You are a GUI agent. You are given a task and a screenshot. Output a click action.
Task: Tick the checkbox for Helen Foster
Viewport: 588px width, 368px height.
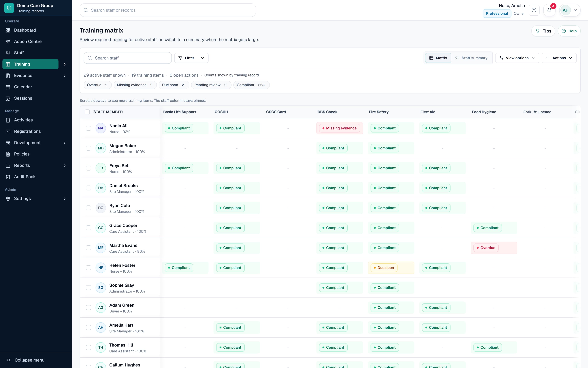click(89, 268)
